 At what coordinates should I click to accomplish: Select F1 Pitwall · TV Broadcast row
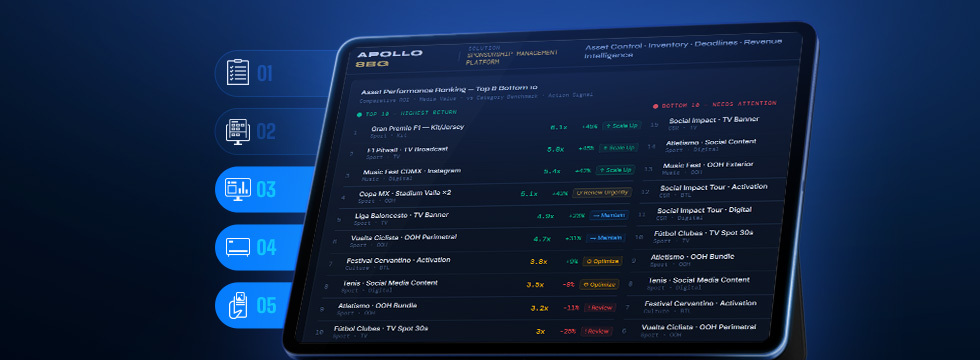492,151
